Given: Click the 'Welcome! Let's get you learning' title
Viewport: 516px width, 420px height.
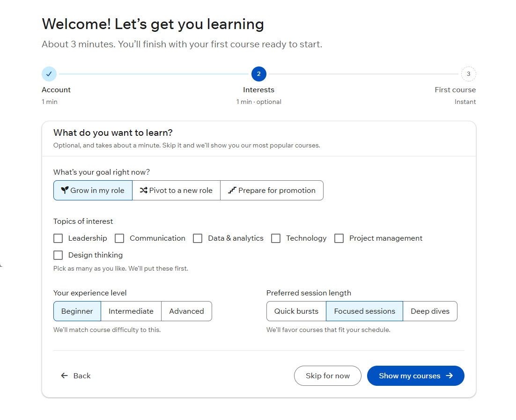Looking at the screenshot, I should pyautogui.click(x=153, y=24).
